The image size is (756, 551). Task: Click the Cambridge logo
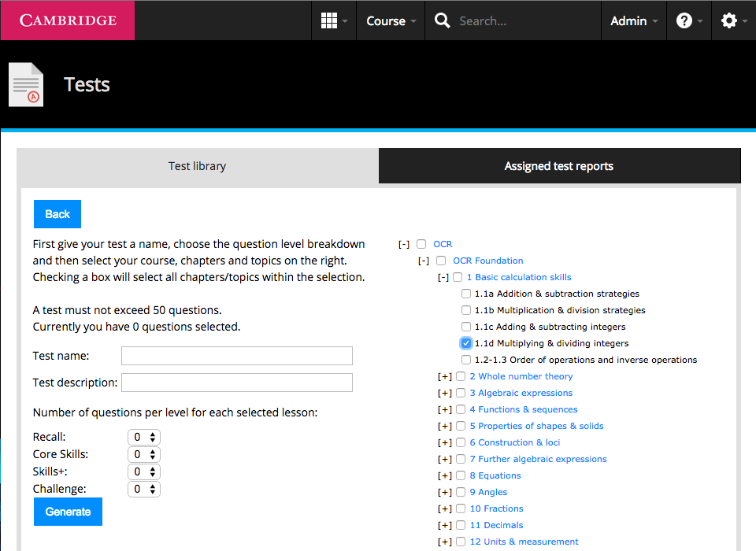(67, 20)
